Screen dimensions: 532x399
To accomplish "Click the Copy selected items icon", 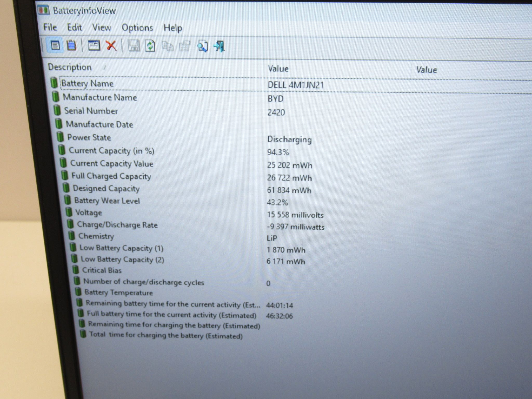I will click(168, 46).
